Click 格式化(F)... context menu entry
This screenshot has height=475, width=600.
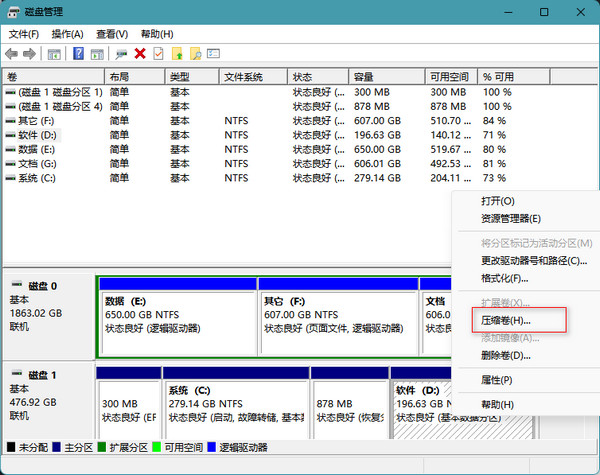(x=505, y=278)
